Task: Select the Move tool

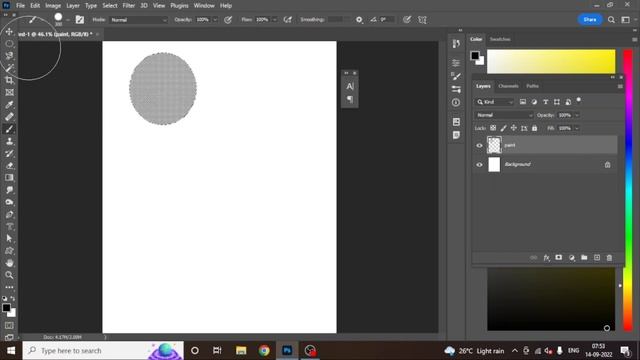Action: point(9,32)
